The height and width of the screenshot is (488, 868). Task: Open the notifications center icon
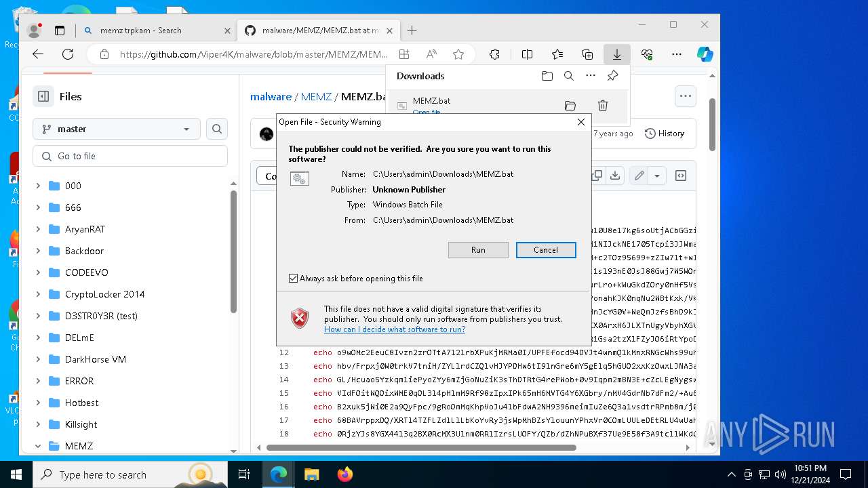point(846,474)
